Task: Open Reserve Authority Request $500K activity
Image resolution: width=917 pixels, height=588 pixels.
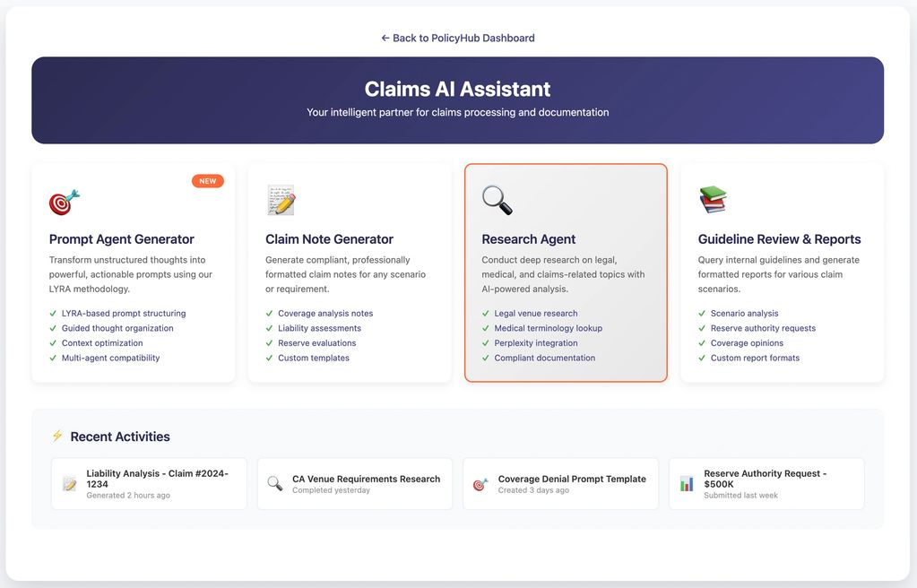Action: pyautogui.click(x=765, y=479)
